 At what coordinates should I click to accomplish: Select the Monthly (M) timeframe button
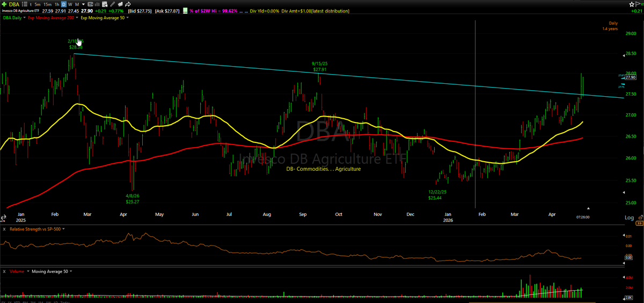click(x=77, y=4)
